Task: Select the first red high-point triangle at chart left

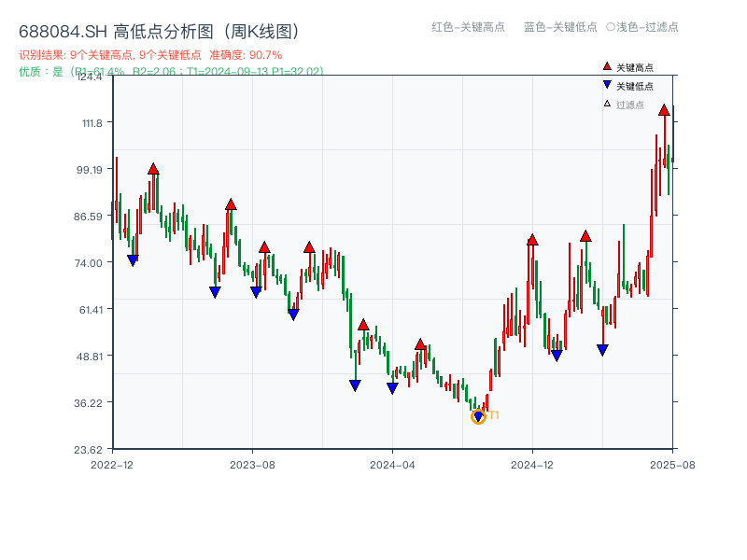Action: pyautogui.click(x=153, y=169)
